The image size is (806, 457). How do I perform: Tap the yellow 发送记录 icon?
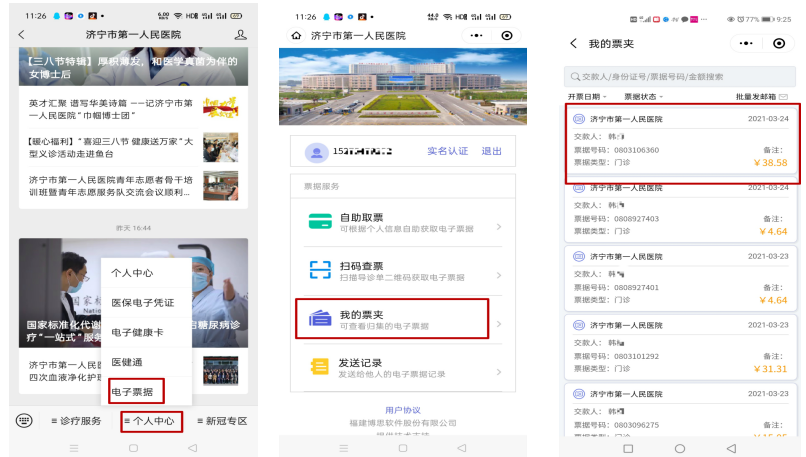pos(320,367)
